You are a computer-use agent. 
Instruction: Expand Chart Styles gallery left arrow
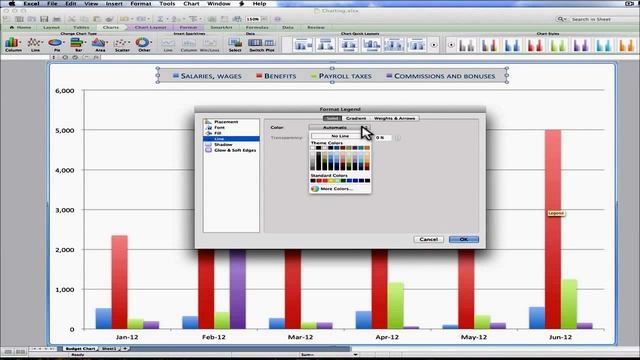click(x=451, y=45)
